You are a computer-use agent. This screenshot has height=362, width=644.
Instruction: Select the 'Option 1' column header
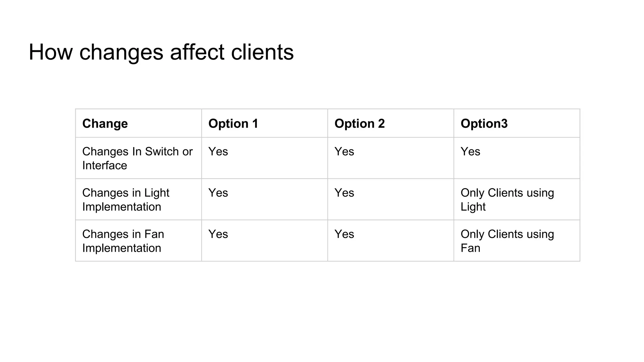[x=233, y=123]
